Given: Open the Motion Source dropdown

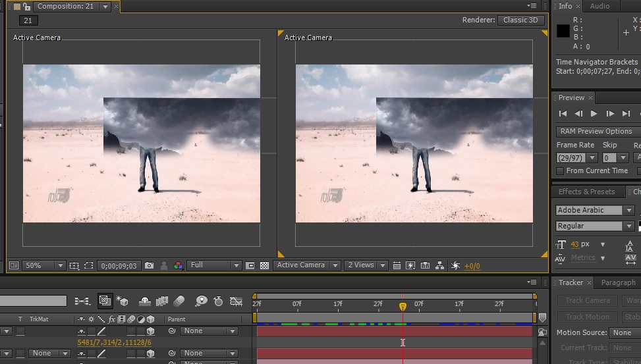Looking at the screenshot, I should point(625,332).
